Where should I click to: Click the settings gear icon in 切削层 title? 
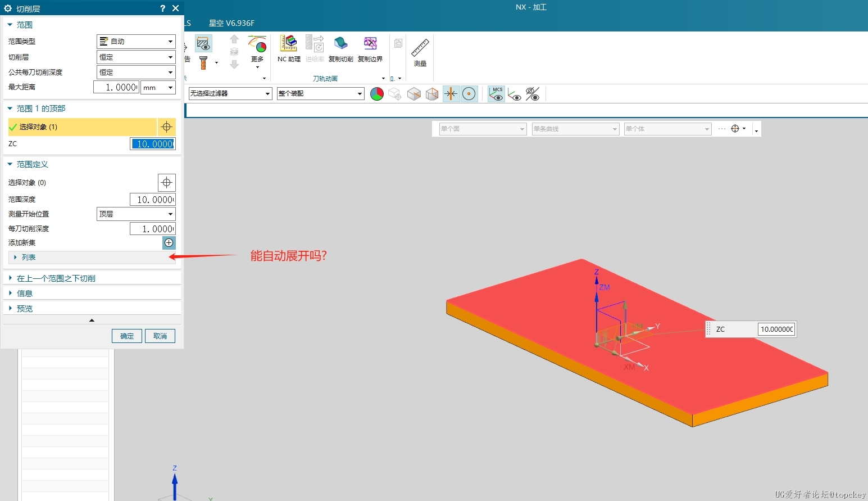8,8
